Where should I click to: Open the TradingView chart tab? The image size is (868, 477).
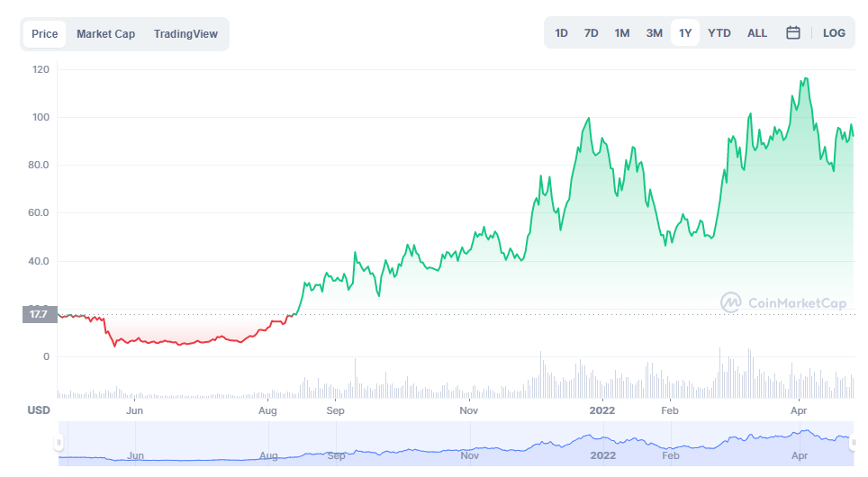tap(185, 34)
